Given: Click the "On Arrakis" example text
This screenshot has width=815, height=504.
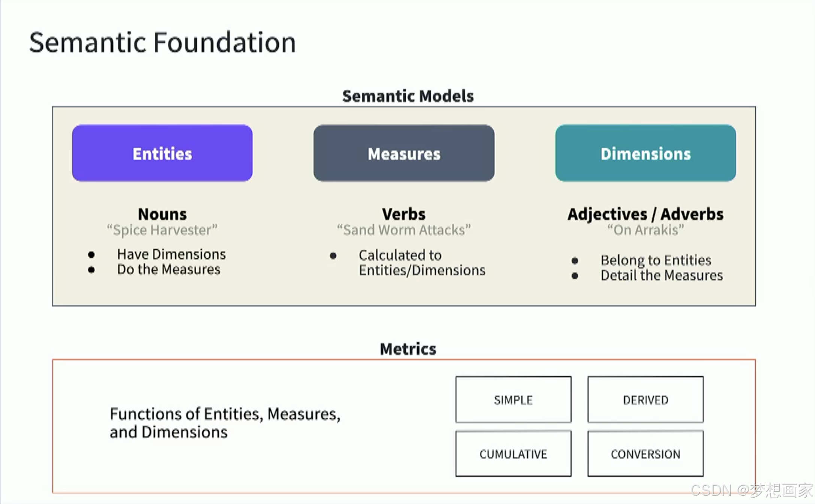Looking at the screenshot, I should point(646,230).
